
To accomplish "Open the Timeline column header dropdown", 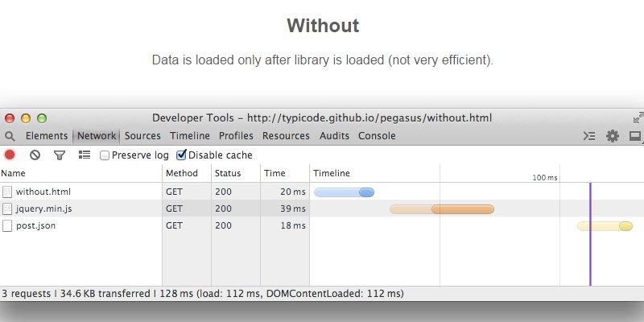I will click(332, 173).
